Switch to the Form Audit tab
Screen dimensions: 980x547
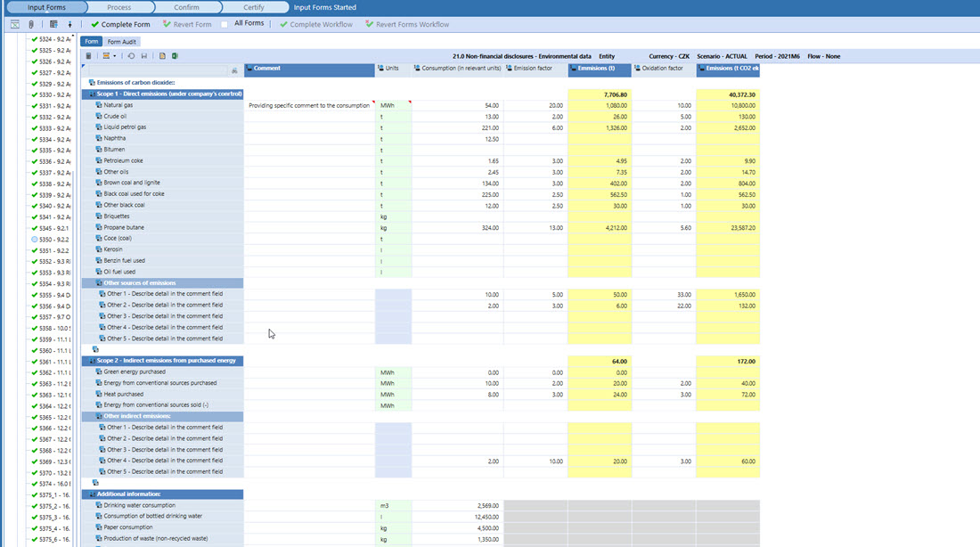point(121,41)
